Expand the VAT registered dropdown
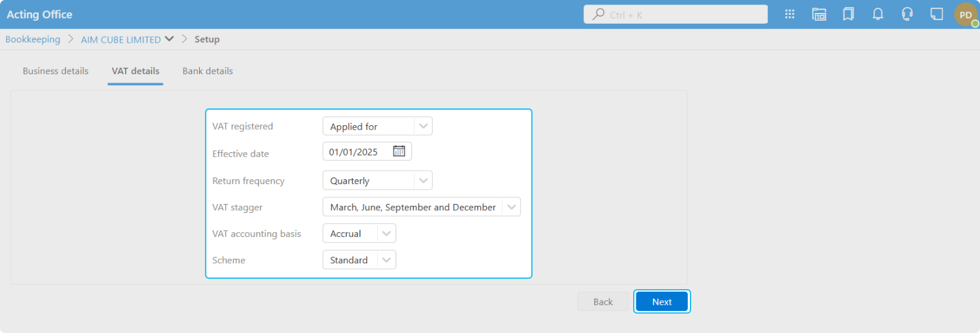Screen dimensions: 980x333 tap(423, 126)
